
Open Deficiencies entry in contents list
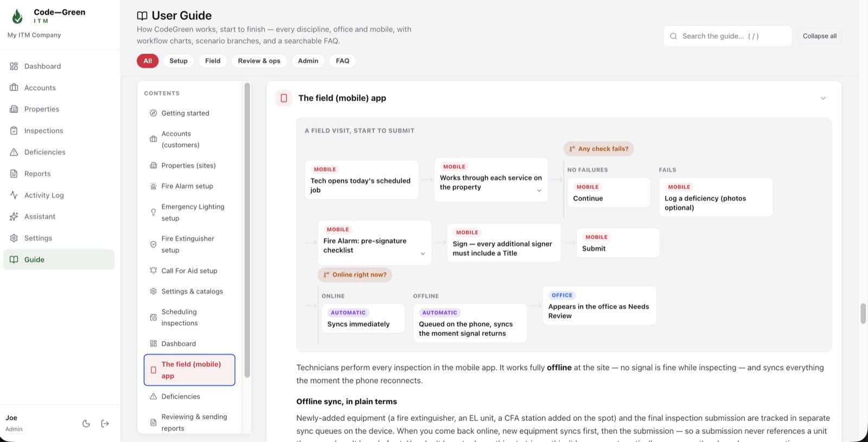[189, 396]
